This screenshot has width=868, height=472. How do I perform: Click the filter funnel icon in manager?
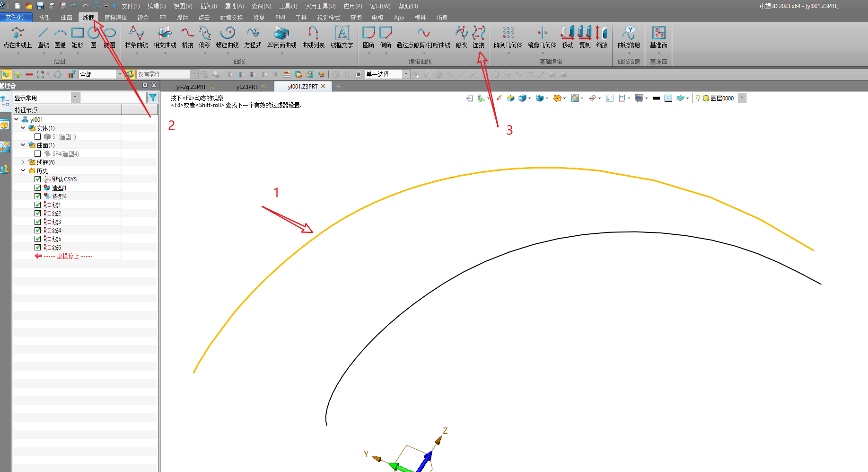tap(153, 98)
